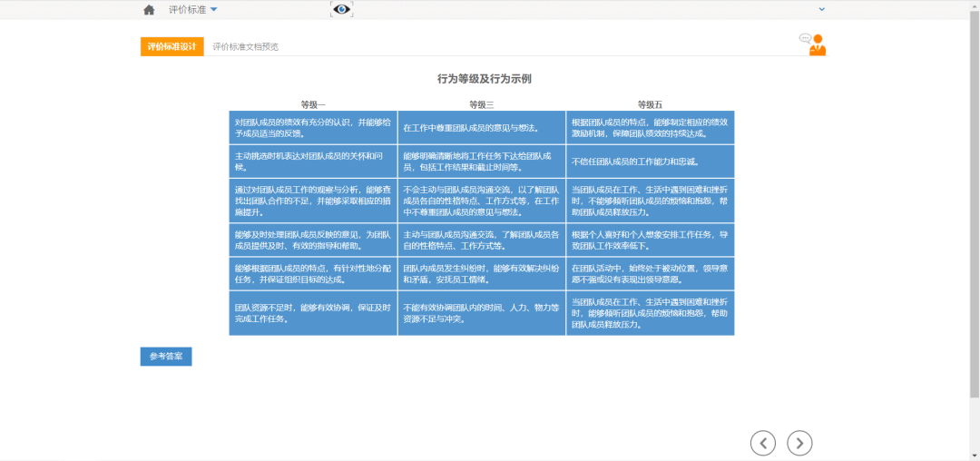The width and height of the screenshot is (980, 461).
Task: Click the home icon in top bar
Action: click(149, 10)
